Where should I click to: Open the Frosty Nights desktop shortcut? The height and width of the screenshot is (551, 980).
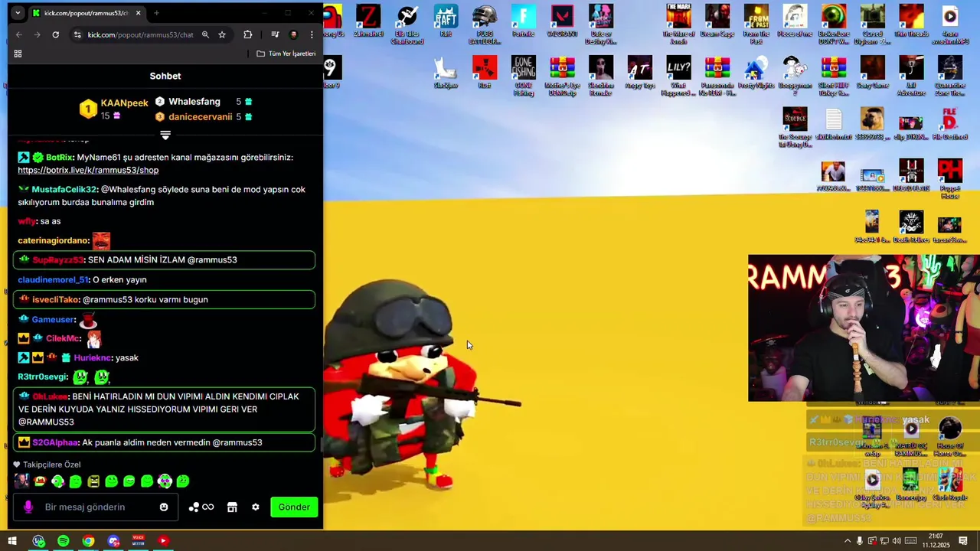(x=756, y=73)
